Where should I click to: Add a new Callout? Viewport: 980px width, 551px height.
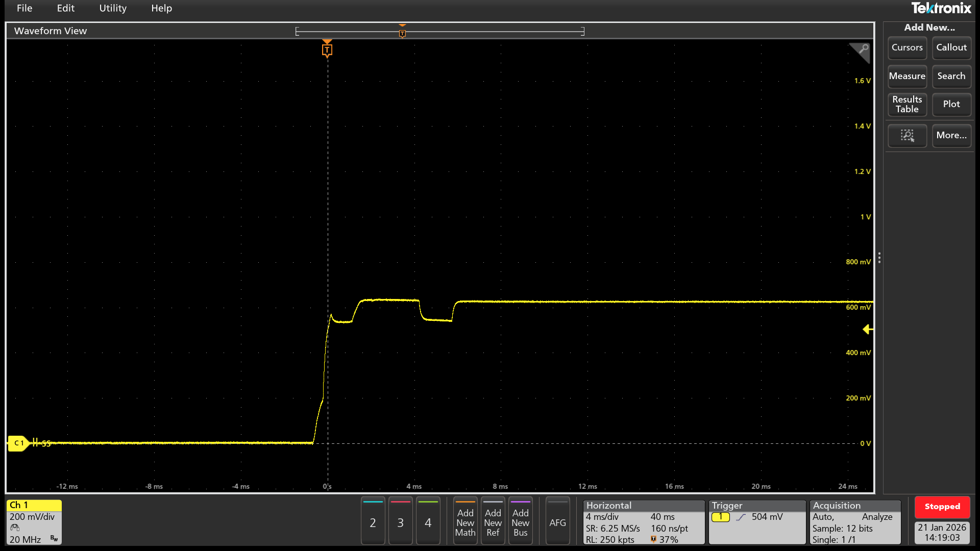tap(951, 47)
